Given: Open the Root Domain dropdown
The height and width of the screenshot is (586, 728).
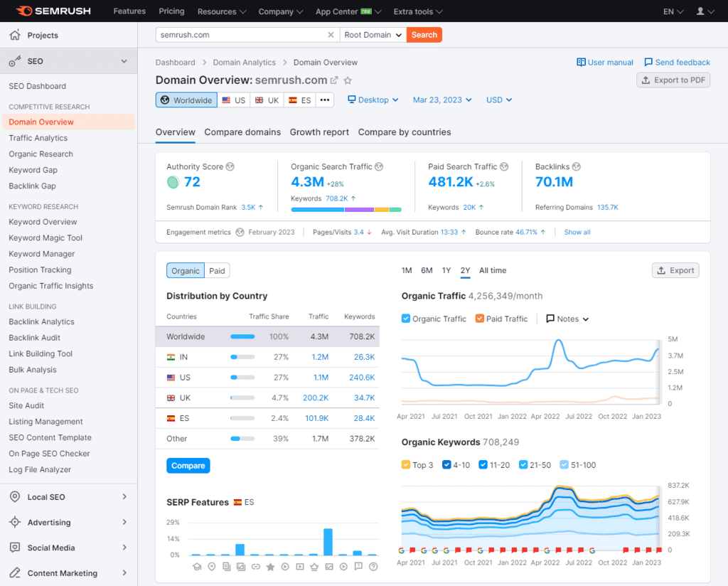Looking at the screenshot, I should pos(373,35).
